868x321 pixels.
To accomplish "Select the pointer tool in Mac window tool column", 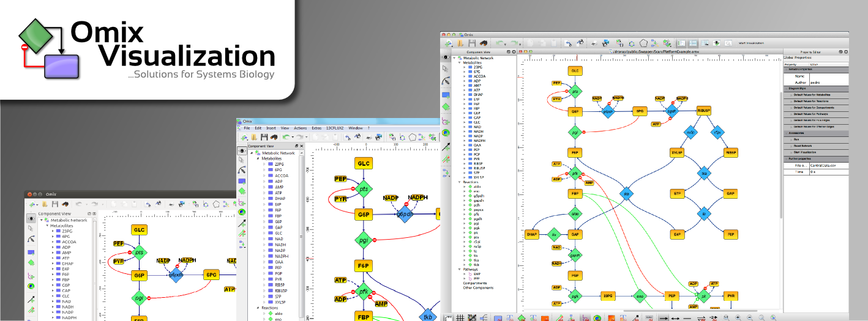I will tap(446, 68).
